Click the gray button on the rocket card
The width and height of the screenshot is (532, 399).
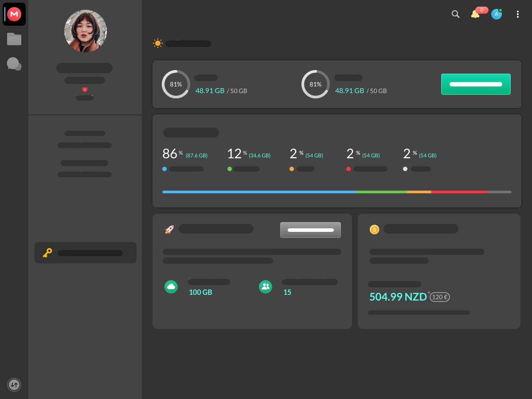click(310, 230)
